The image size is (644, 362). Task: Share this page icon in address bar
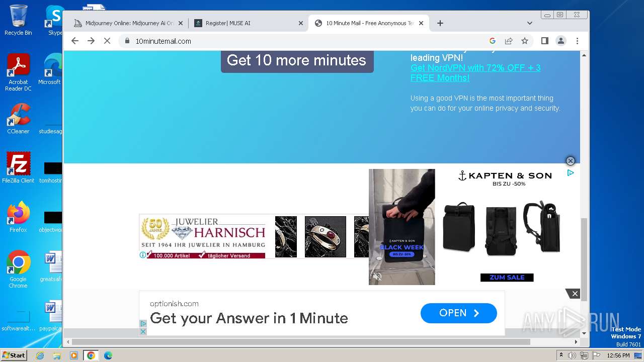click(x=509, y=41)
